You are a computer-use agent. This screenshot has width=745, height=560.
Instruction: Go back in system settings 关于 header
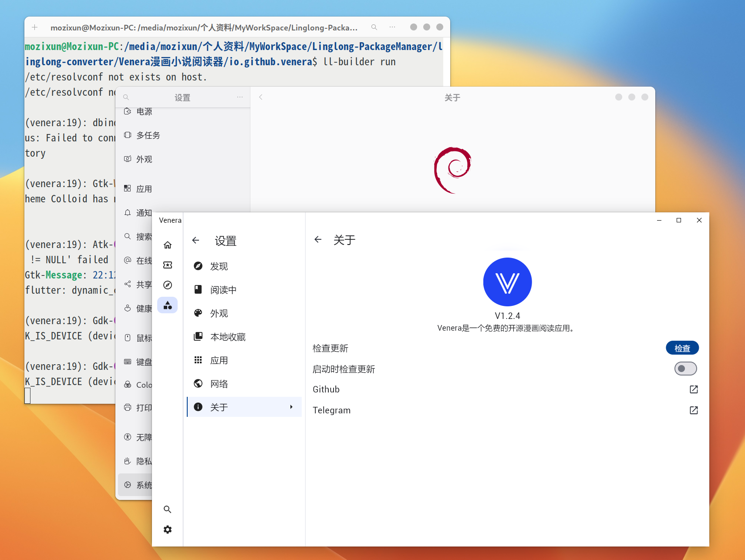coord(261,97)
